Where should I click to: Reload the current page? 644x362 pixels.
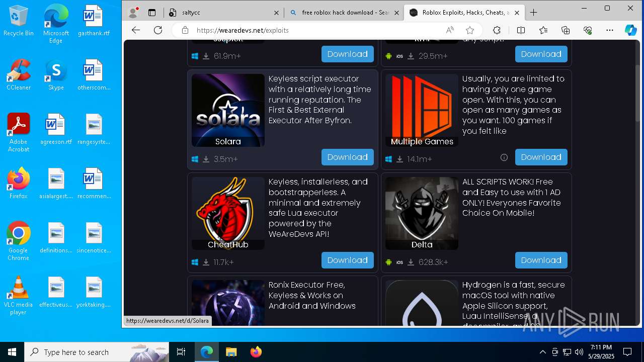click(x=158, y=30)
